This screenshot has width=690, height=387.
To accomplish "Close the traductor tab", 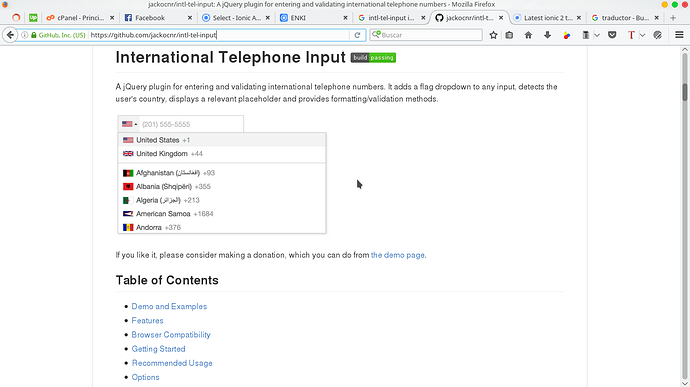I will click(x=657, y=18).
